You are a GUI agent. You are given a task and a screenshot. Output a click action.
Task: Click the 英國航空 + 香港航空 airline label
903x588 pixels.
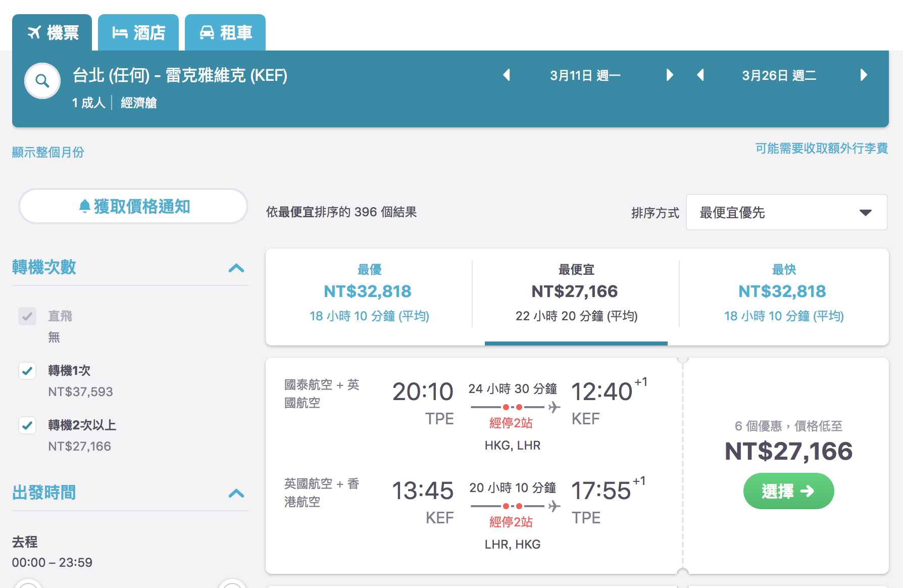[322, 493]
